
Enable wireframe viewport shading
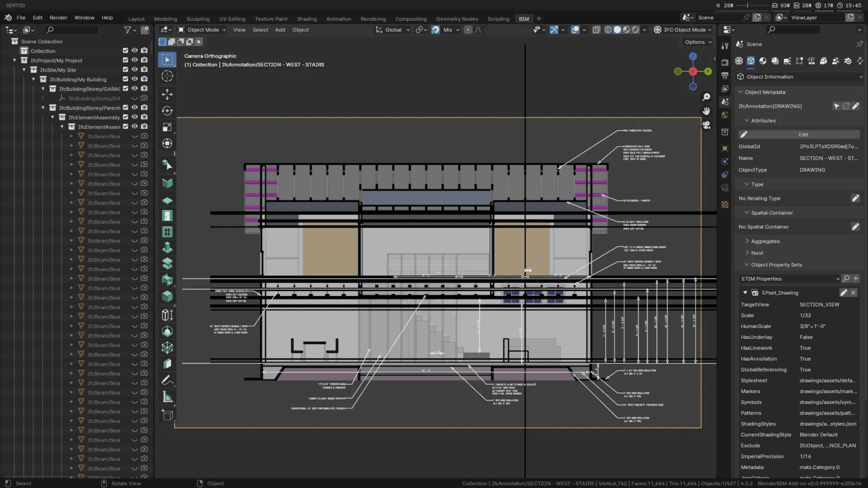pyautogui.click(x=608, y=29)
